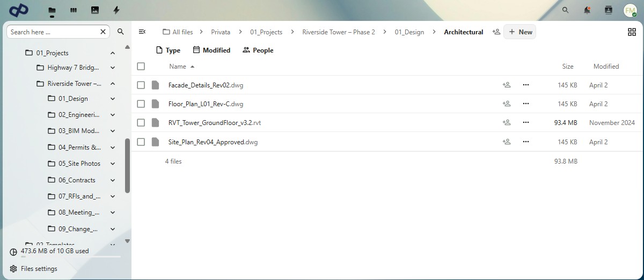This screenshot has height=280, width=644.
Task: Open the Files app icon
Action: point(52,10)
